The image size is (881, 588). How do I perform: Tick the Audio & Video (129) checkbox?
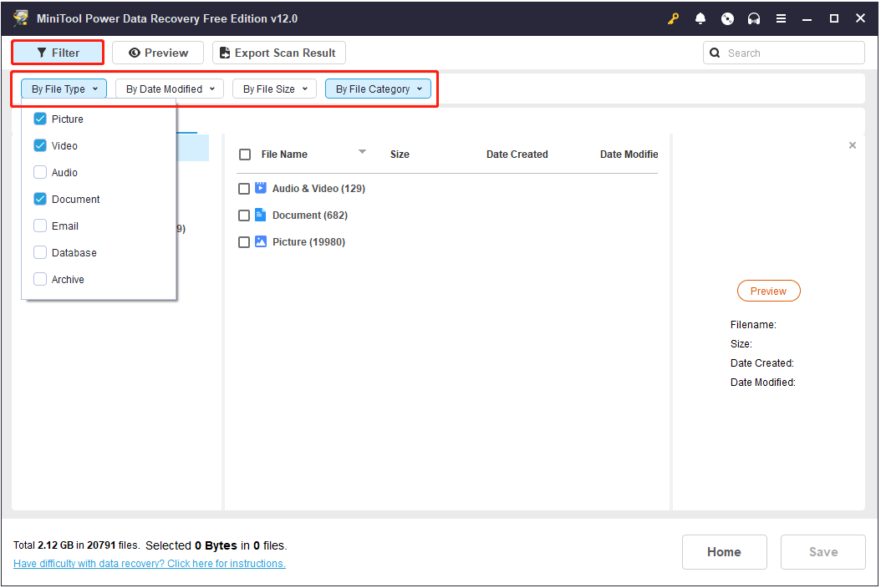244,189
